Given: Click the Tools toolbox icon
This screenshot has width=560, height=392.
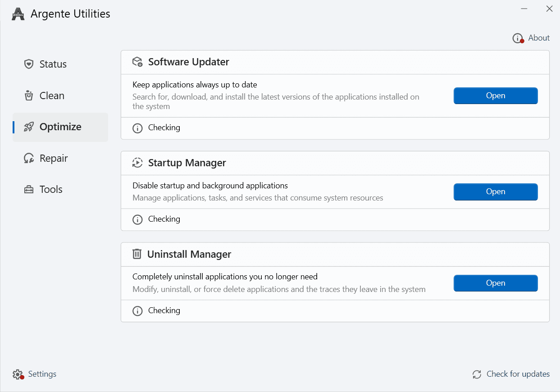Looking at the screenshot, I should click(x=29, y=190).
